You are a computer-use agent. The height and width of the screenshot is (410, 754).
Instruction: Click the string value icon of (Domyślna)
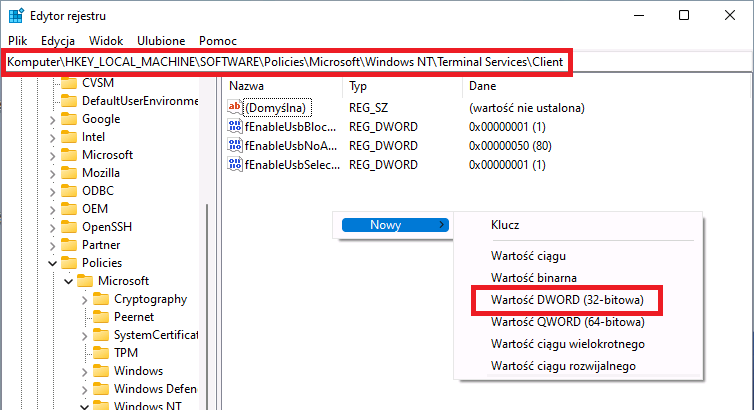pos(235,107)
